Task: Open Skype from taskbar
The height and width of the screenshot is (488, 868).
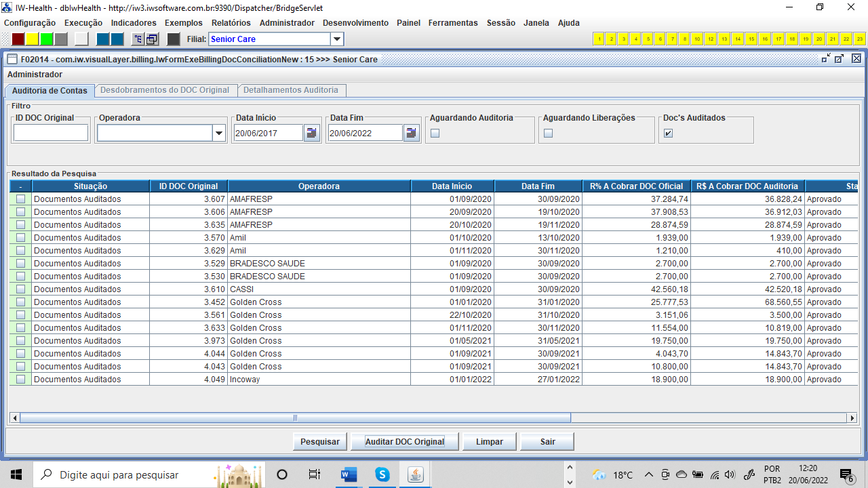Action: 382,474
